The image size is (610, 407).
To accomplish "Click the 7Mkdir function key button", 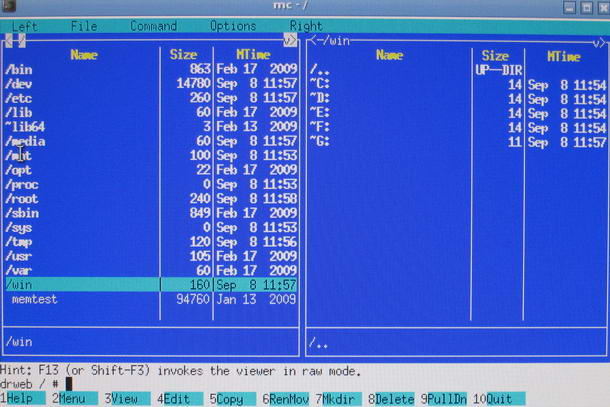I will (337, 399).
